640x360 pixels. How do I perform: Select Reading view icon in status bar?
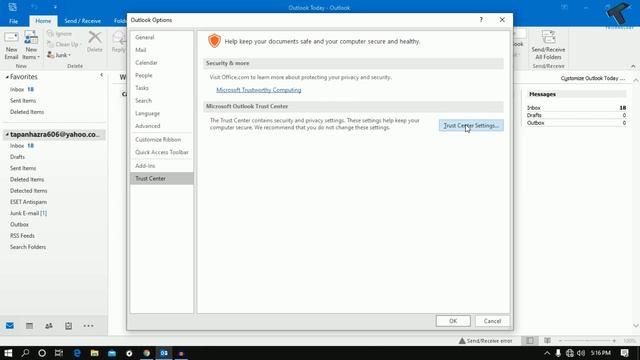(x=547, y=340)
